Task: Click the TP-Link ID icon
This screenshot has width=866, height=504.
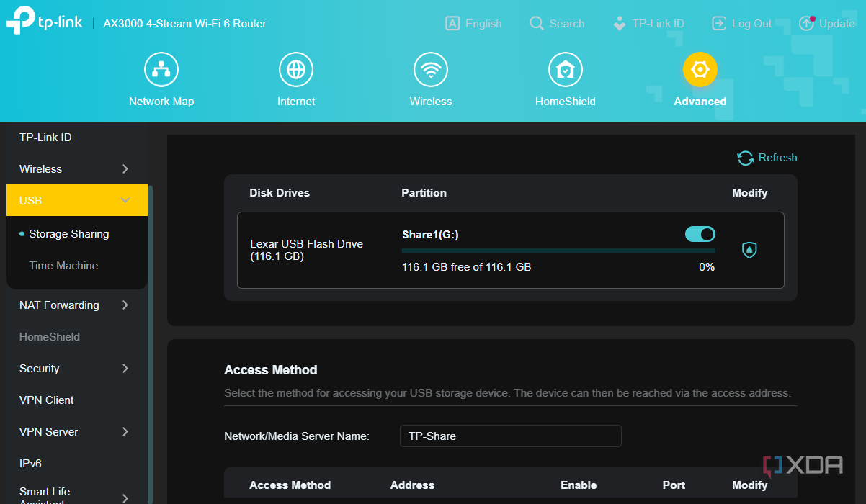Action: pos(620,24)
